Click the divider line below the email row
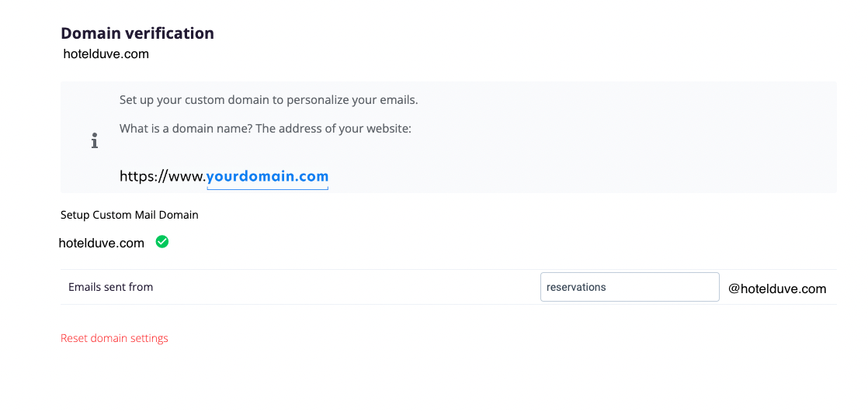 pos(449,304)
